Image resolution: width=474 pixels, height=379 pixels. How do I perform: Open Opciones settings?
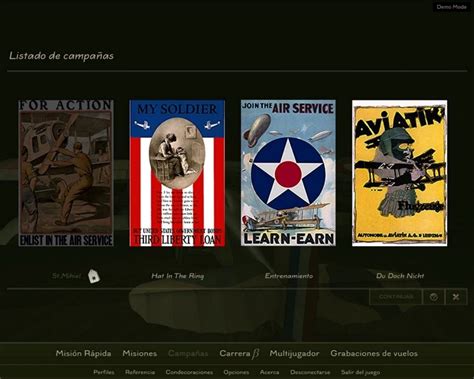pyautogui.click(x=236, y=372)
